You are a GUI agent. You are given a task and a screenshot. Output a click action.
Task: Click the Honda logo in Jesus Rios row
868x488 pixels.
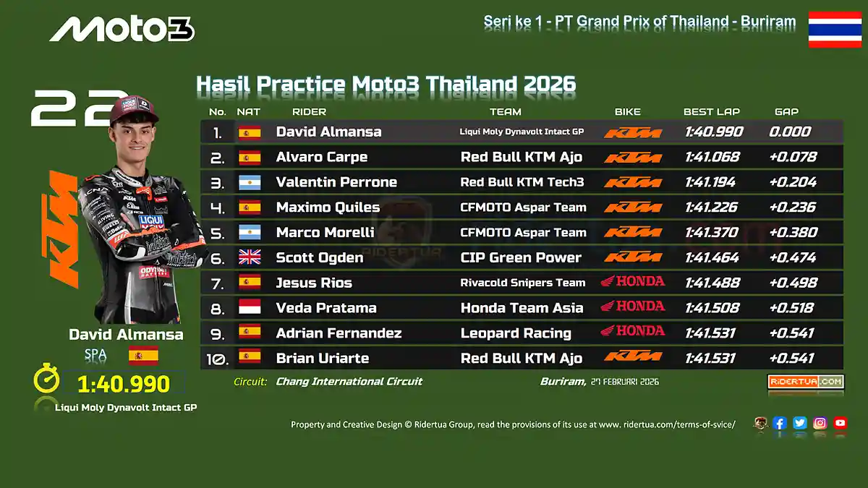click(x=632, y=281)
